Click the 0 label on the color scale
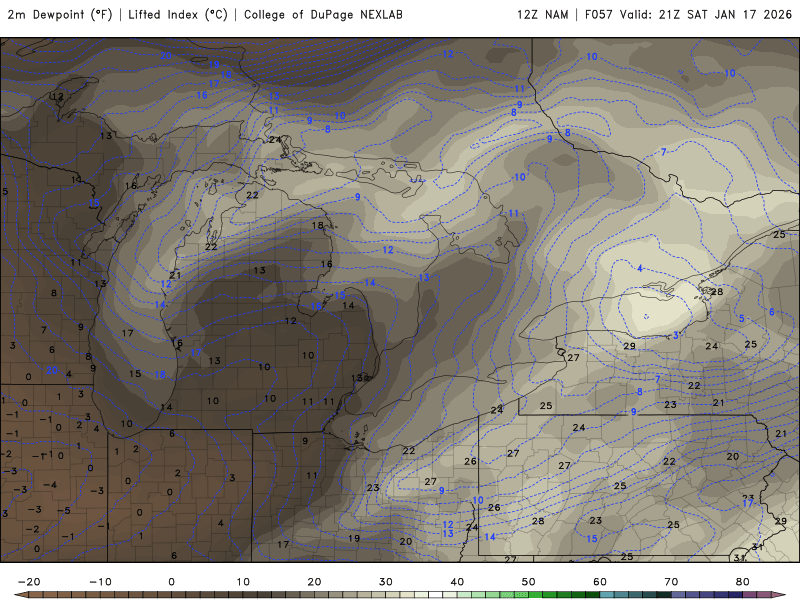The image size is (800, 600). (x=171, y=582)
